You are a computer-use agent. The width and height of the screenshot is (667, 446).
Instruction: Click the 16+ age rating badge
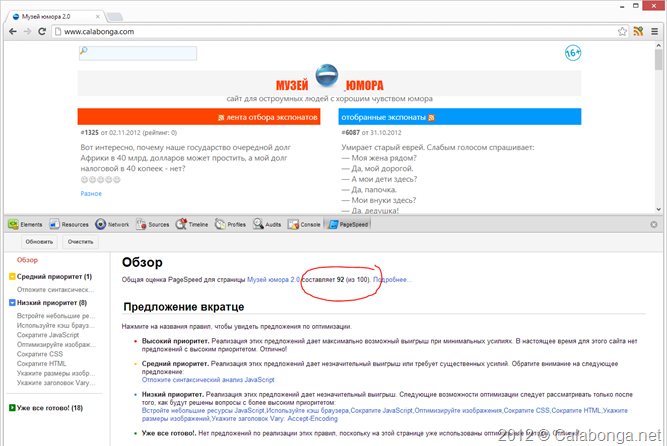(x=573, y=53)
